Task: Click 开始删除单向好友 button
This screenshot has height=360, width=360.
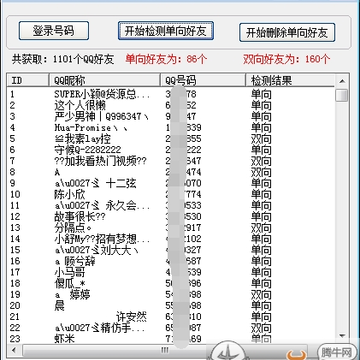Action: [x=287, y=32]
